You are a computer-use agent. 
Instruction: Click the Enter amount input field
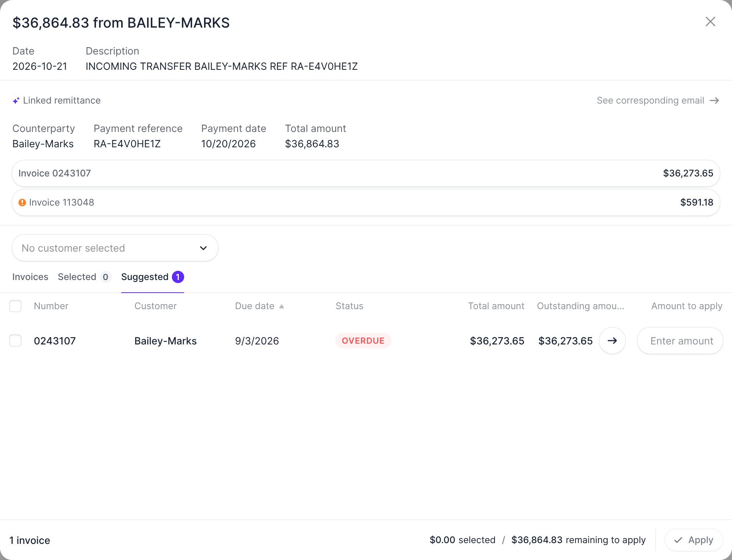(680, 341)
